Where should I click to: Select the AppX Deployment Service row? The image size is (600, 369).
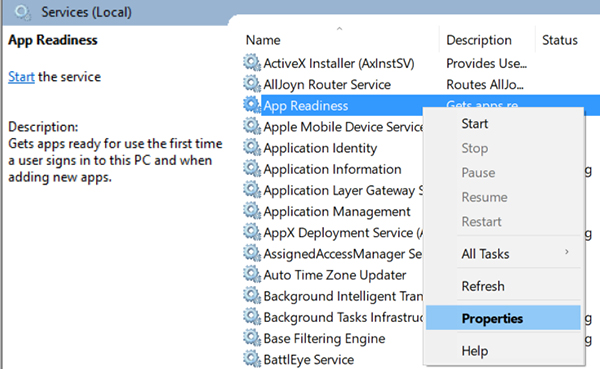tap(343, 232)
